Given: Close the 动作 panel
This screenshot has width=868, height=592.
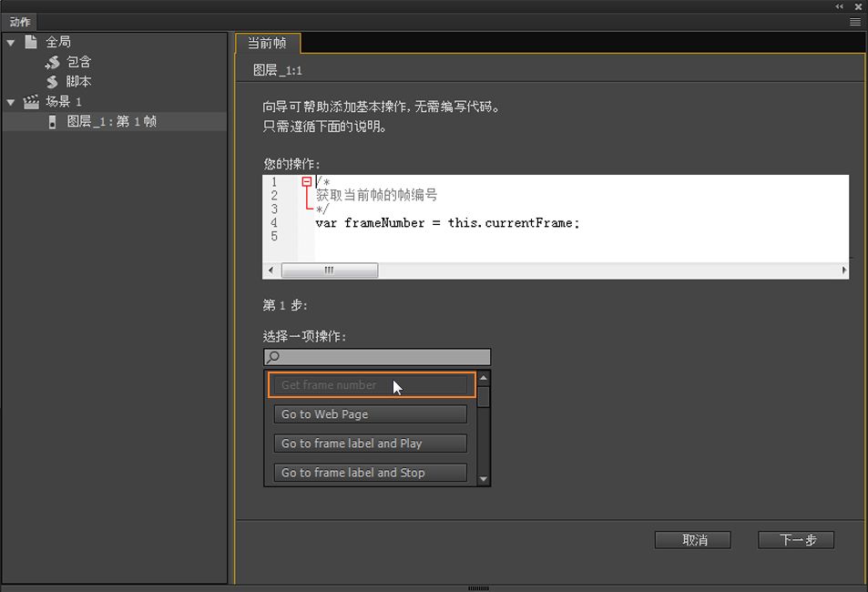Looking at the screenshot, I should (x=858, y=6).
